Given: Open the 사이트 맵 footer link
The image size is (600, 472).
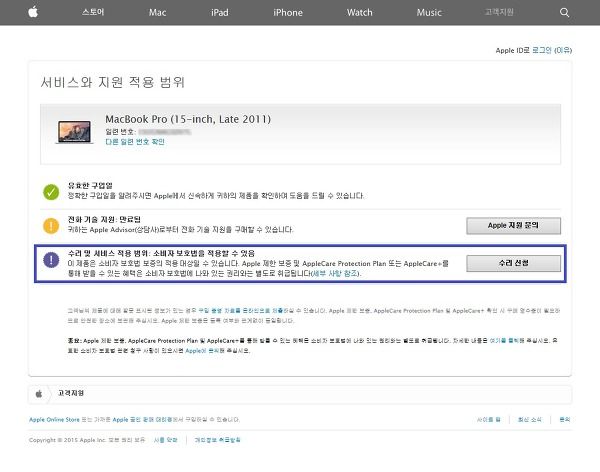Looking at the screenshot, I should click(x=489, y=420).
